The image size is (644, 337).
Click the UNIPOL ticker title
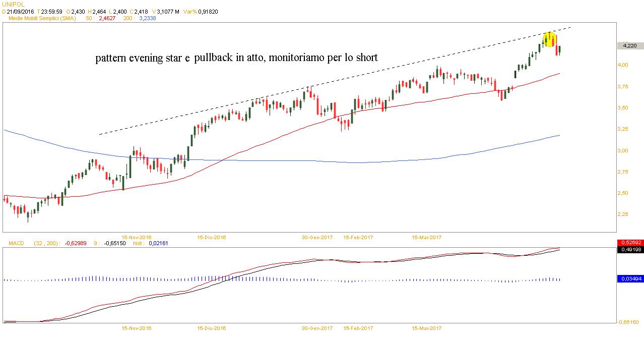(13, 4)
